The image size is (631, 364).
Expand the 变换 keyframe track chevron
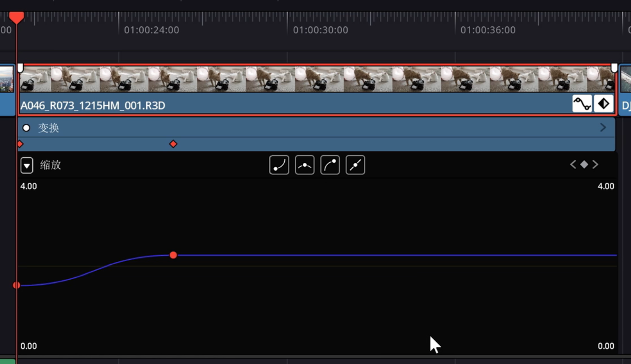[603, 128]
